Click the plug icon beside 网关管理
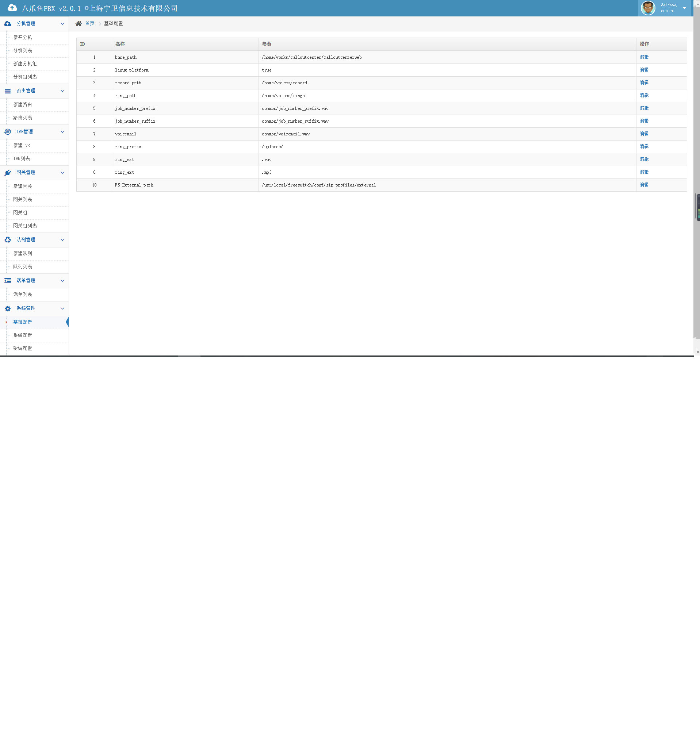This screenshot has width=700, height=730. coord(8,173)
